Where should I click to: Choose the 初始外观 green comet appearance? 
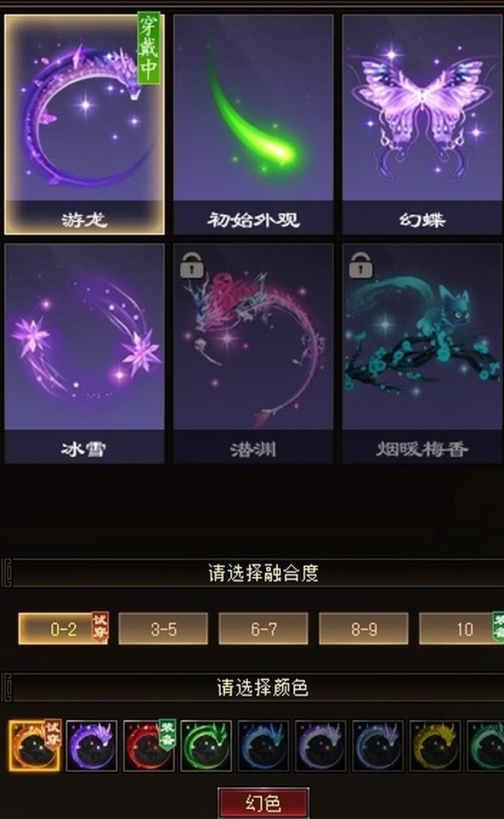point(254,124)
